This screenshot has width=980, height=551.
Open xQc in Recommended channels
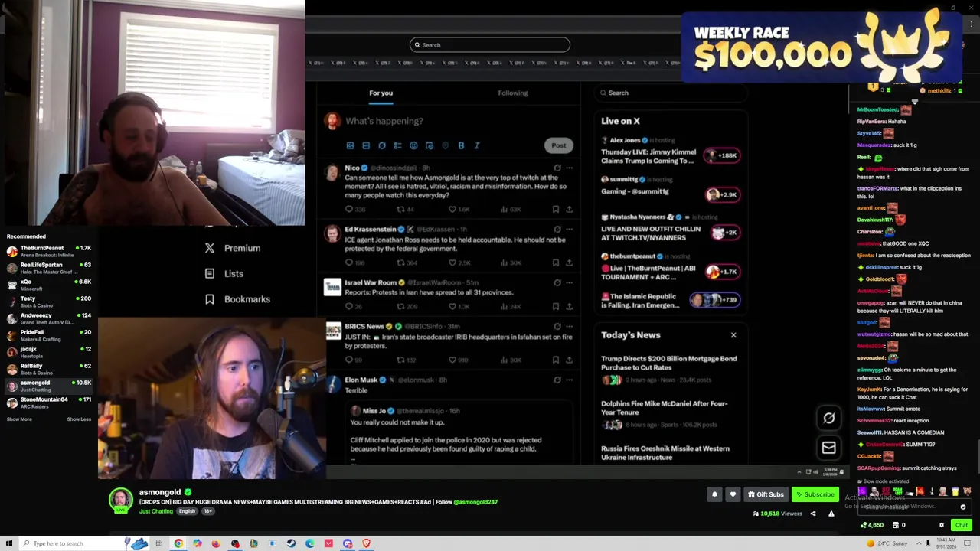pyautogui.click(x=48, y=285)
